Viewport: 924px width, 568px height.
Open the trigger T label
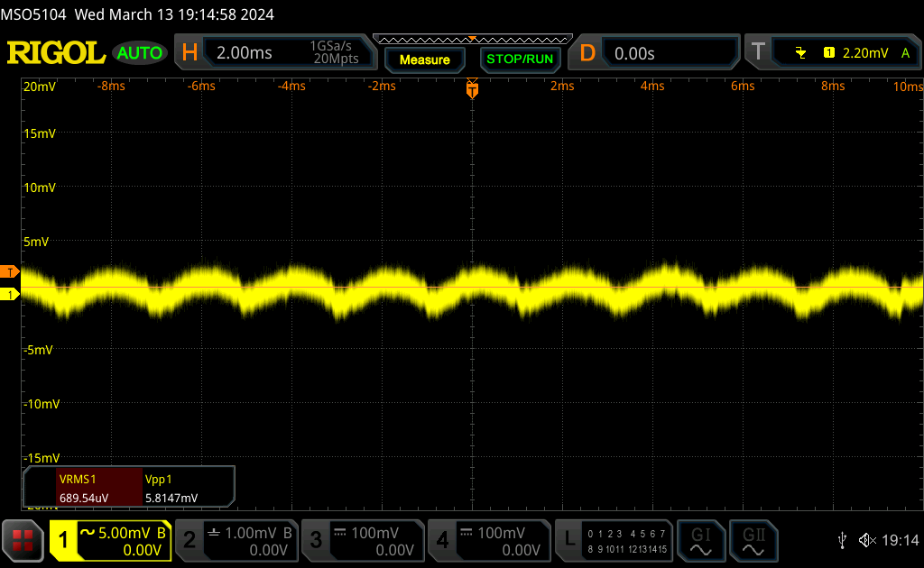(758, 52)
